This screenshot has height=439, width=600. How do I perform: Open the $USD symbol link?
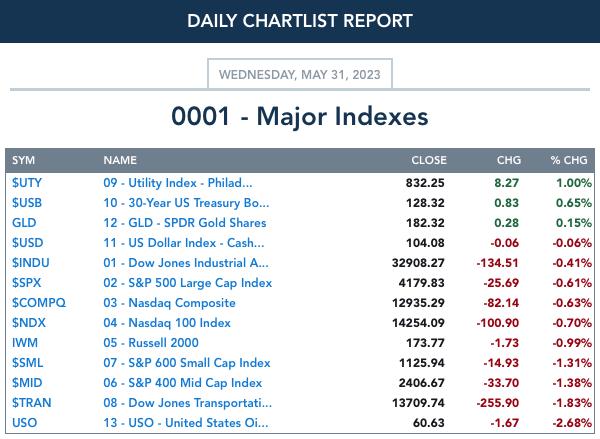click(28, 243)
